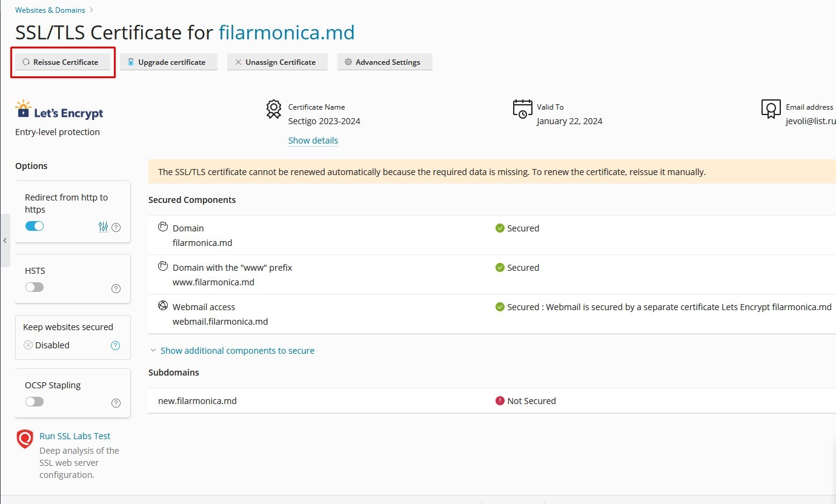The image size is (836, 504).
Task: Click the Certificate Name rosette icon
Action: (274, 109)
